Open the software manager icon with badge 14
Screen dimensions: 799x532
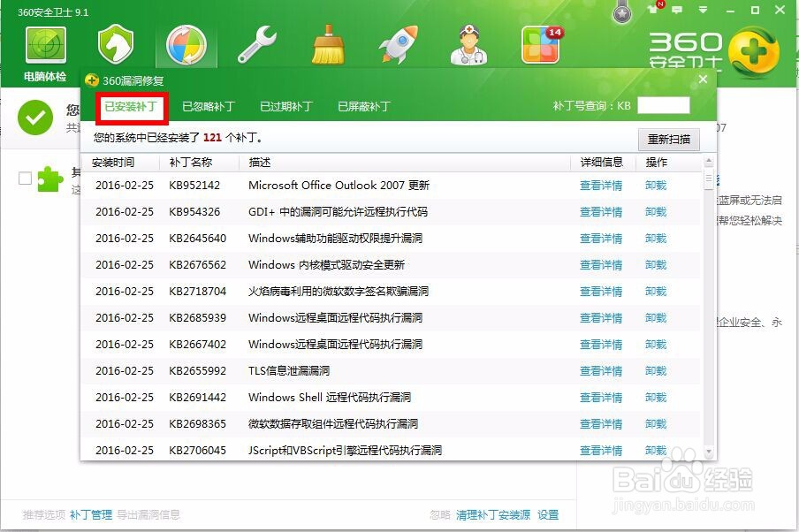[x=541, y=45]
